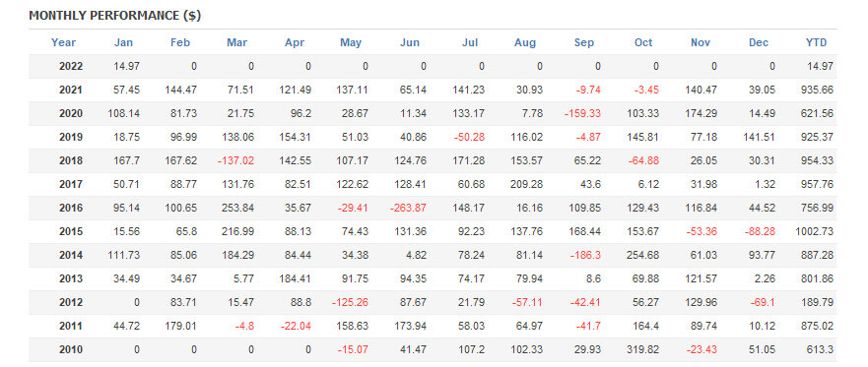This screenshot has height=367, width=868.
Task: Select the -64.88 Oct 2018 value
Action: pos(643,160)
